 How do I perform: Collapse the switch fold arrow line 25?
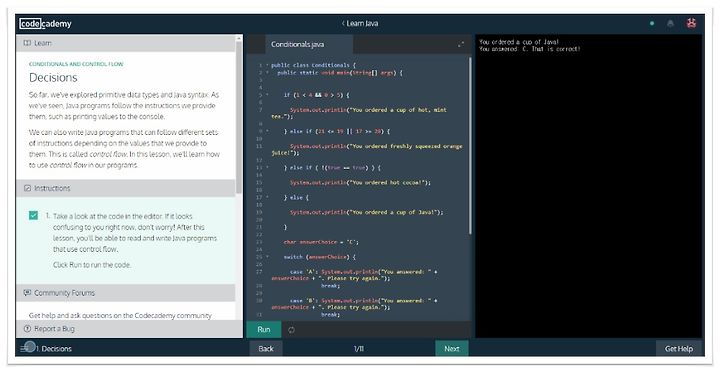click(267, 257)
